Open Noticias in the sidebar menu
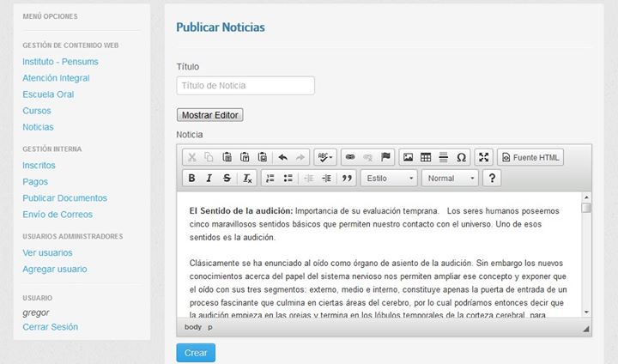The height and width of the screenshot is (364, 618). [x=38, y=127]
